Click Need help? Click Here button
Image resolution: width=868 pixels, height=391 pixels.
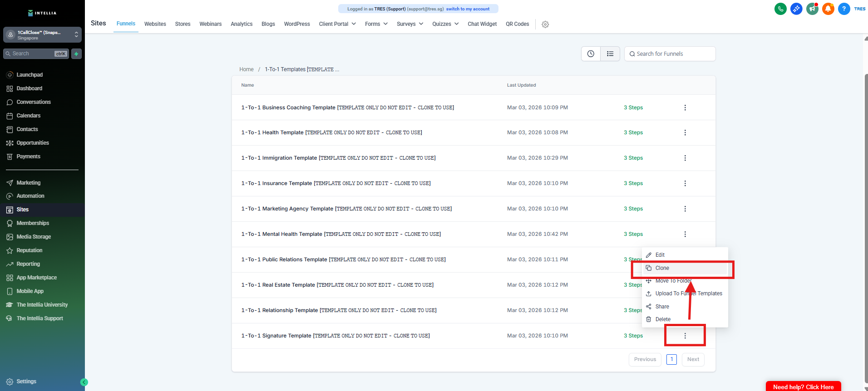pyautogui.click(x=803, y=386)
